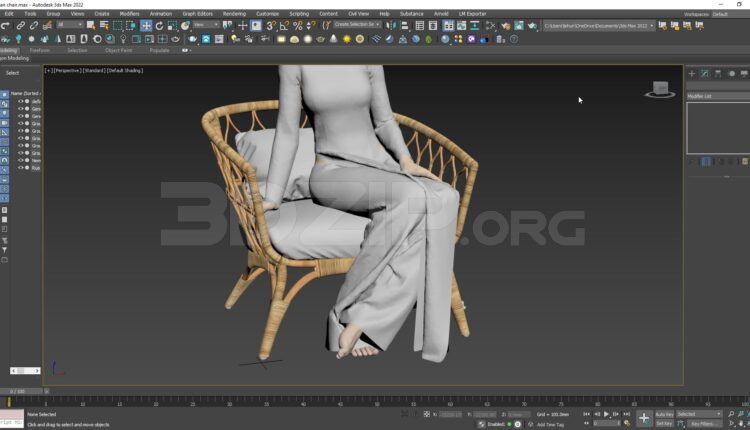
Task: Click the ViewCube in the viewport
Action: click(x=660, y=89)
